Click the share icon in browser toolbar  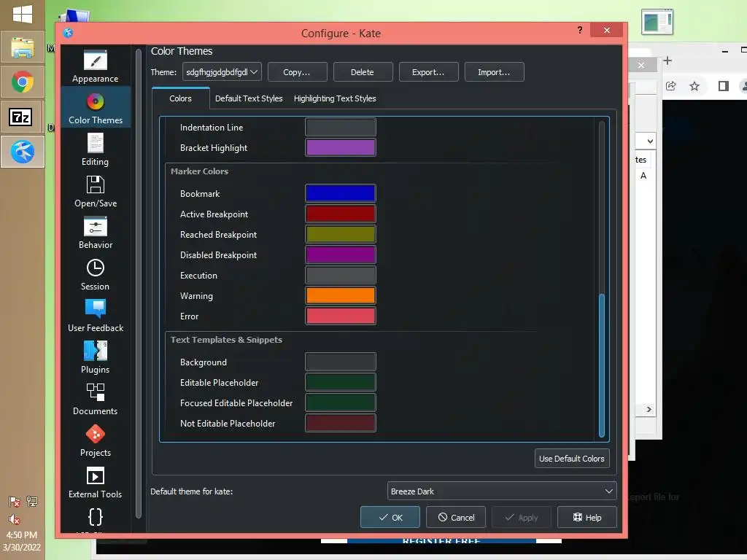click(671, 86)
